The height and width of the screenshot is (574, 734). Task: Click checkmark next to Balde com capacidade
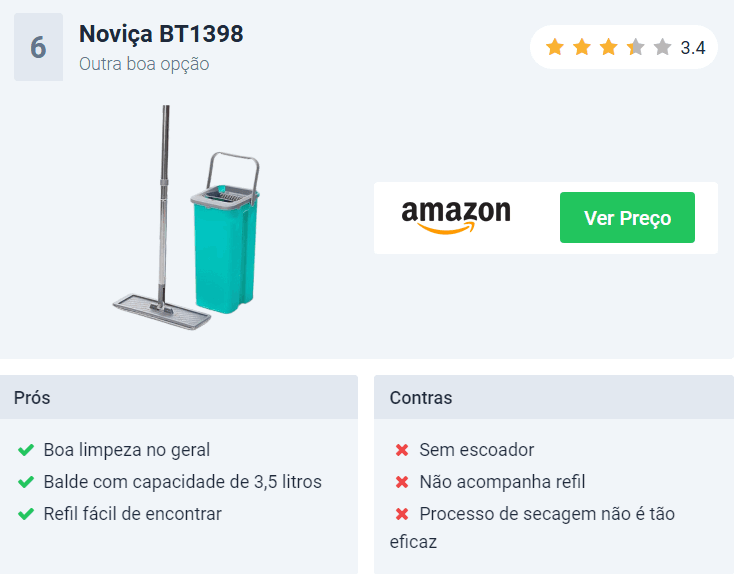coord(26,482)
